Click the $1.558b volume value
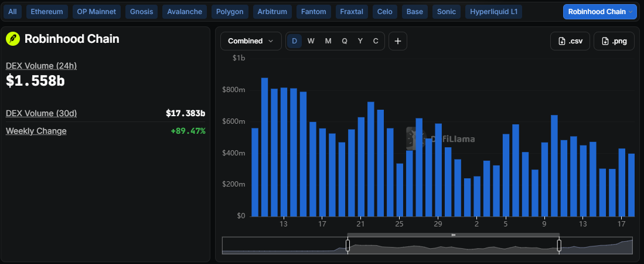 coord(35,80)
